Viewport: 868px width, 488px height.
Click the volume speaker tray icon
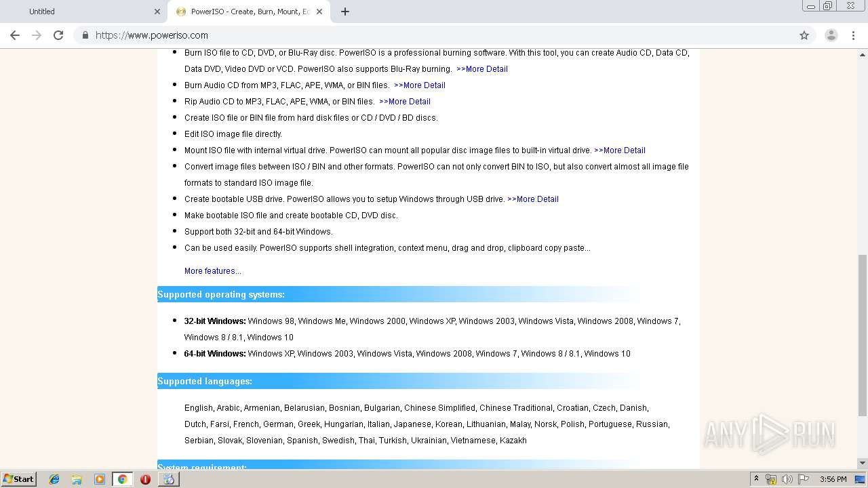tap(787, 479)
